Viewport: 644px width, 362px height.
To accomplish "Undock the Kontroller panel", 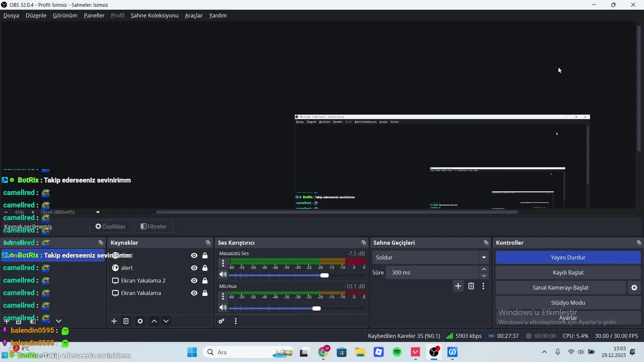I will tap(639, 243).
